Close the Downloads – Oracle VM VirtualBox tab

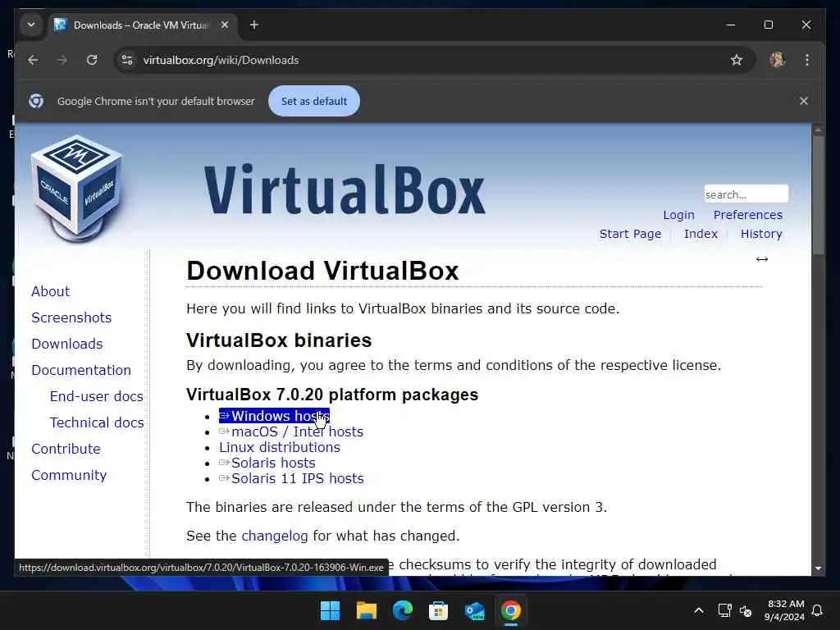point(225,25)
